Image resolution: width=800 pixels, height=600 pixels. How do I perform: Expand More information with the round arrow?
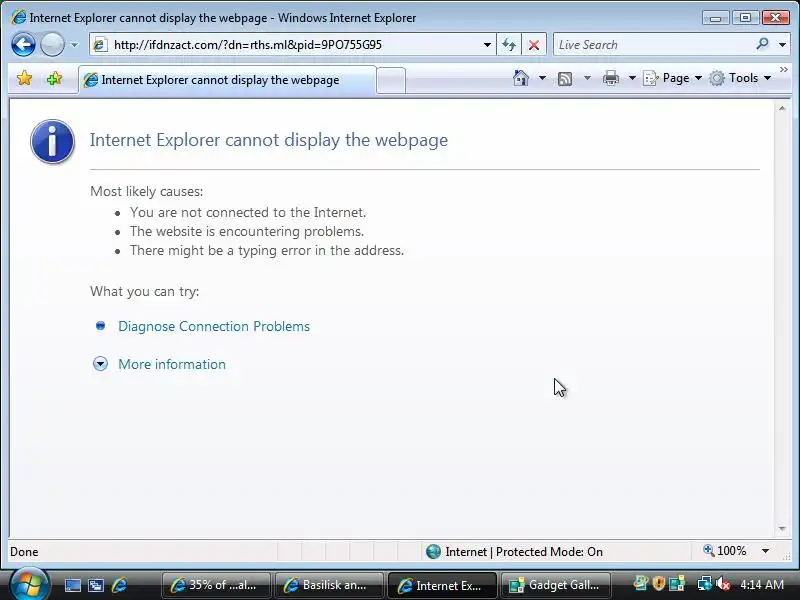(101, 364)
